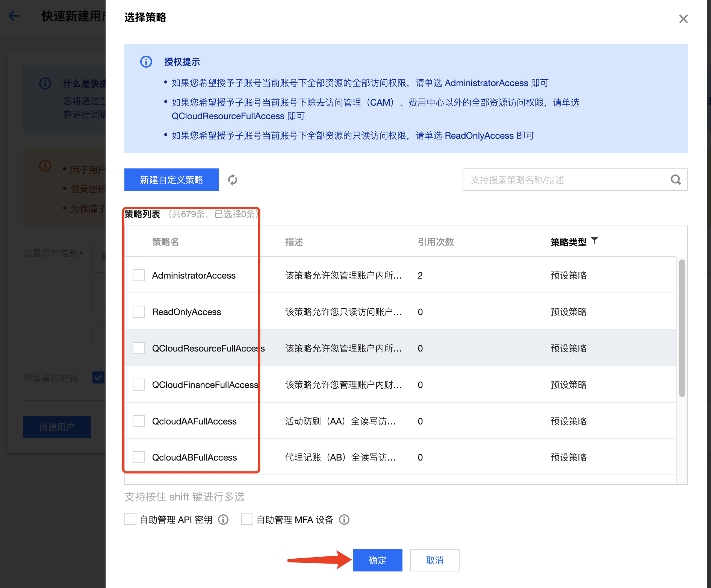Check the QcloudABFullAccess checkbox
The image size is (711, 588).
tap(139, 457)
